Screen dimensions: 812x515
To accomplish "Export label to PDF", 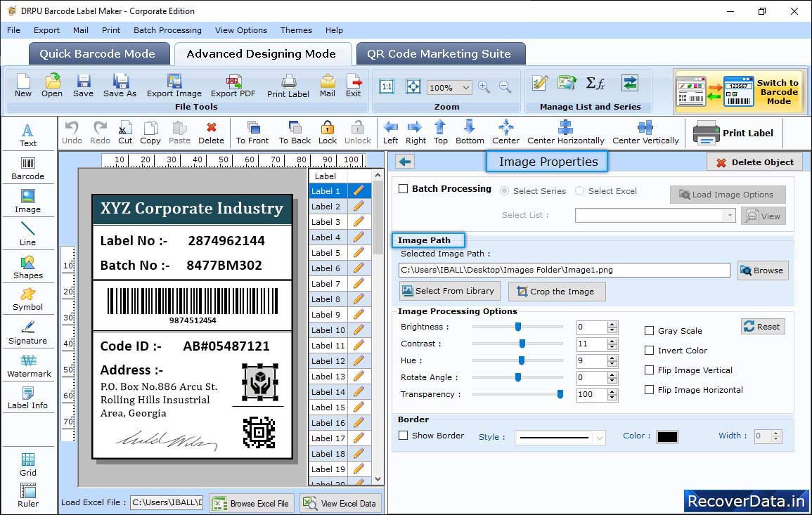I will [233, 86].
